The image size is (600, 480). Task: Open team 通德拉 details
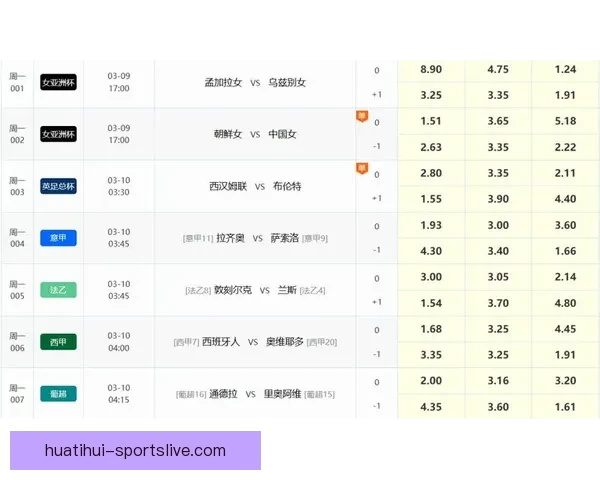(223, 394)
